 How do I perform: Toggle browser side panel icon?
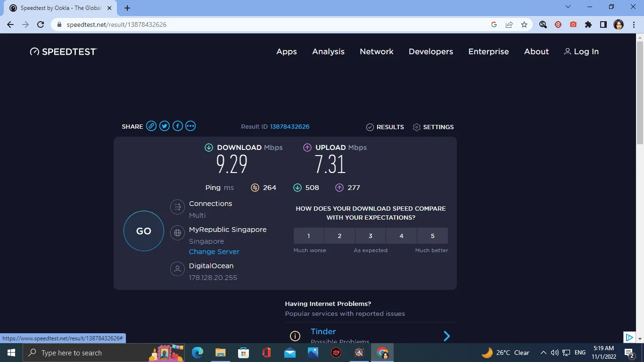603,25
